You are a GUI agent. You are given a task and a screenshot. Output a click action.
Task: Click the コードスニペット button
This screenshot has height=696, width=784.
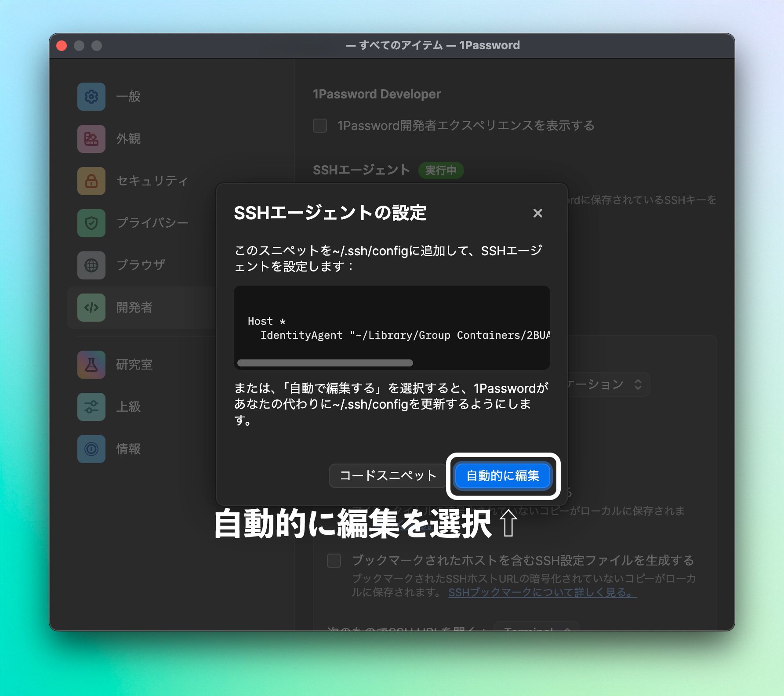tap(387, 476)
